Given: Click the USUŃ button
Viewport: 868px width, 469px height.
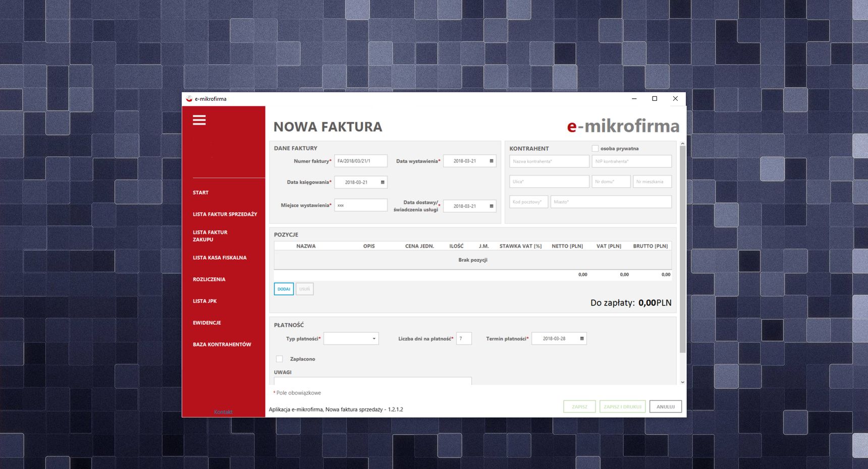Looking at the screenshot, I should point(304,289).
